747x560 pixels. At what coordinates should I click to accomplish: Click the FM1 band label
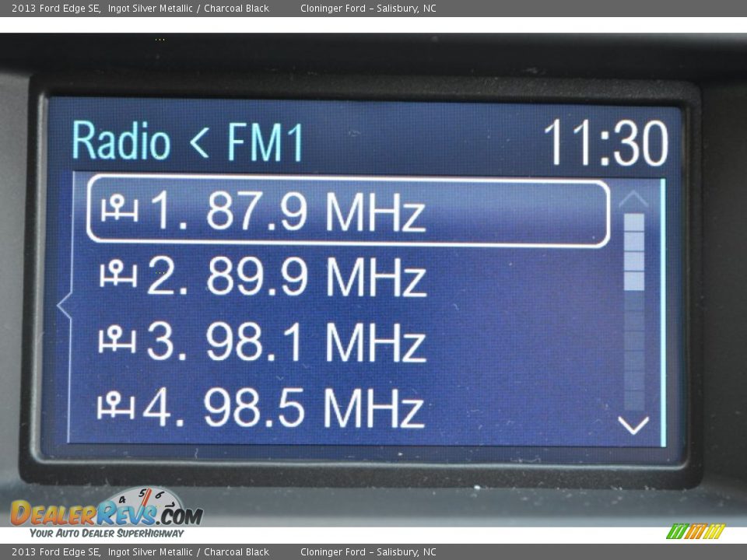pyautogui.click(x=265, y=142)
